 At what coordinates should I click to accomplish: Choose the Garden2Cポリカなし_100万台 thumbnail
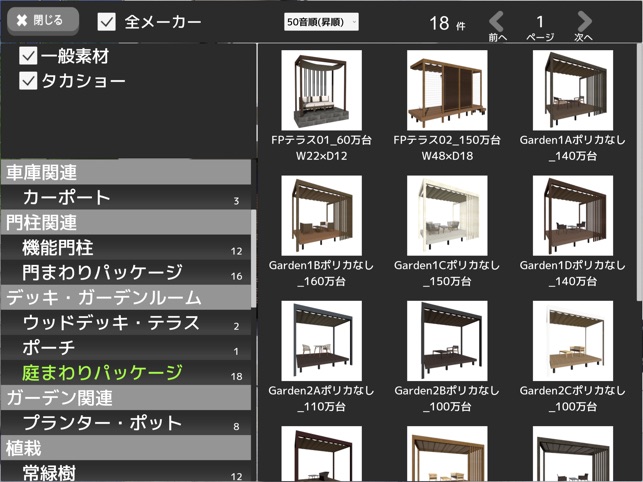pyautogui.click(x=573, y=341)
